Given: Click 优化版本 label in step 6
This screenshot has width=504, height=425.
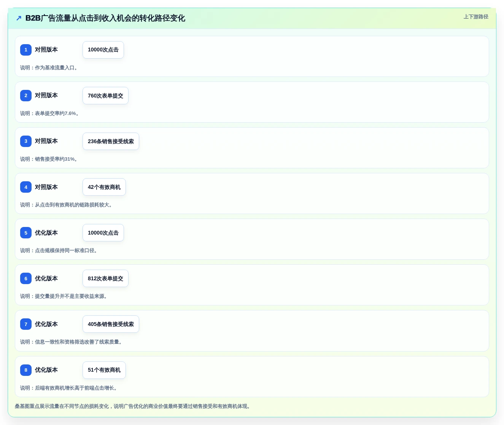Looking at the screenshot, I should click(46, 278).
